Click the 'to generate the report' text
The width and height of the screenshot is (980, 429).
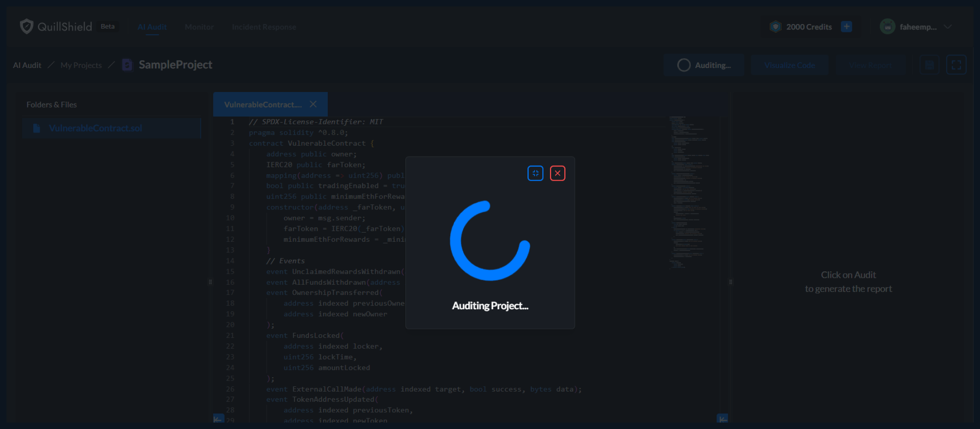pyautogui.click(x=848, y=288)
